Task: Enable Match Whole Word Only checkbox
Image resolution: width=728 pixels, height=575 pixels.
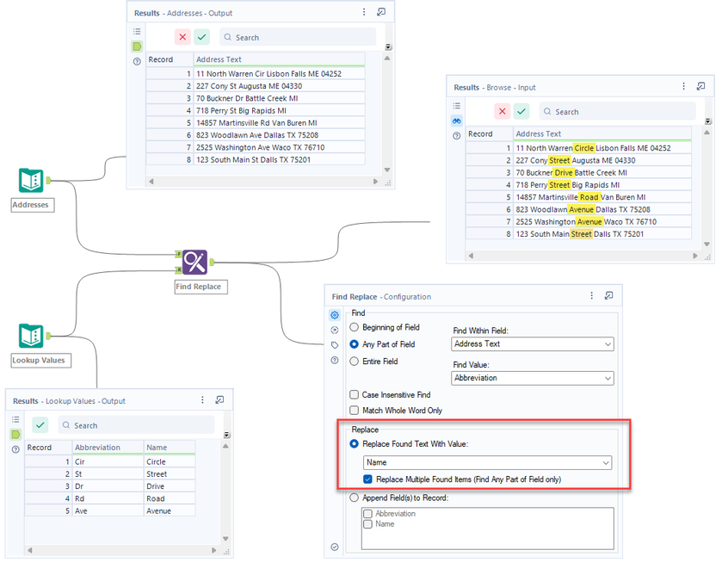Action: coord(355,410)
